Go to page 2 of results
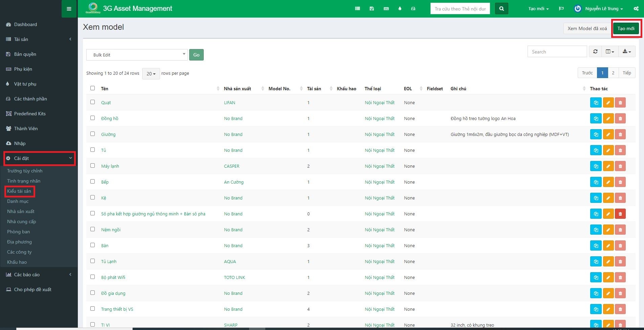Viewport: 644px width, 330px height. [x=613, y=73]
